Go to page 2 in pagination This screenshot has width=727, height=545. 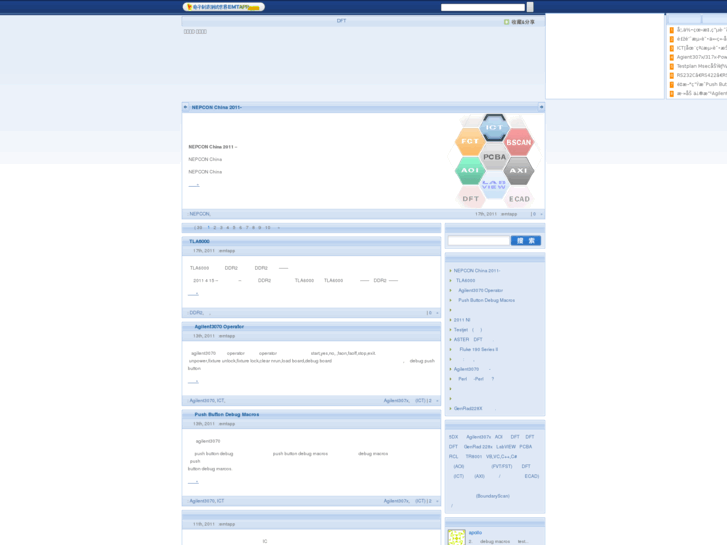point(215,228)
